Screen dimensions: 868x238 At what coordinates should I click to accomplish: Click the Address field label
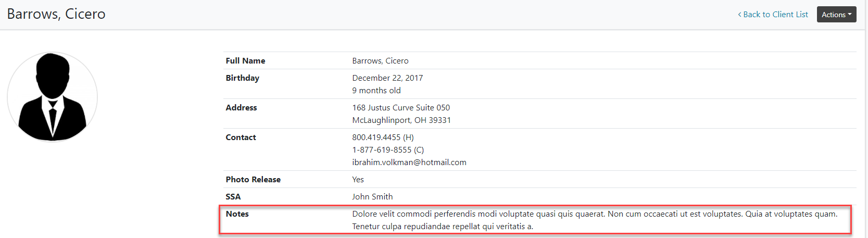[241, 108]
